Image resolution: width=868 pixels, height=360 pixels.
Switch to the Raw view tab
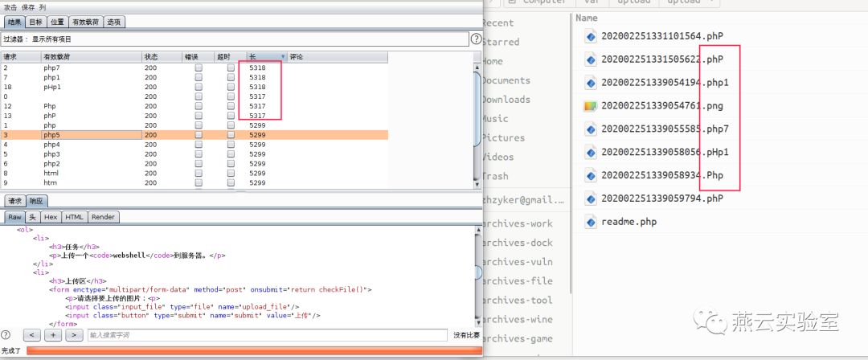[x=14, y=217]
